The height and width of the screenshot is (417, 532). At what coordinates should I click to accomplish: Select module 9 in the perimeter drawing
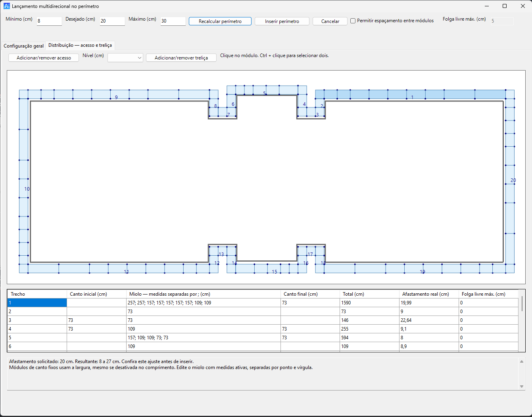(x=119, y=94)
